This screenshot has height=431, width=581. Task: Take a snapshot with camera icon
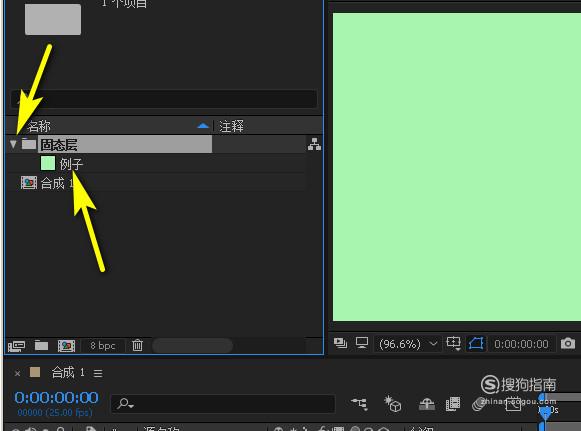(568, 343)
